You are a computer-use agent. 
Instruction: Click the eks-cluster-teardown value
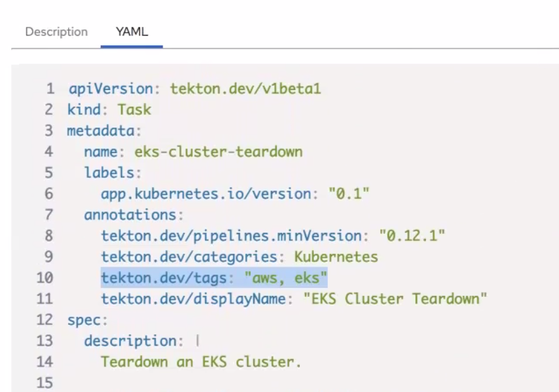pos(218,152)
